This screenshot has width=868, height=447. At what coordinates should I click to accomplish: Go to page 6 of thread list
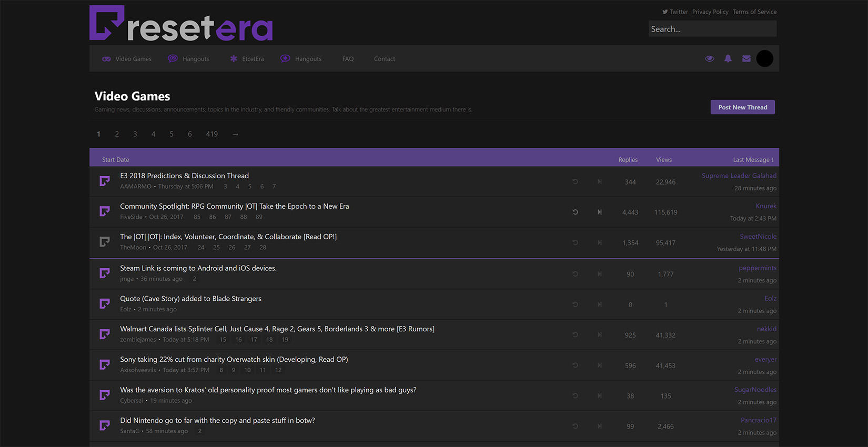click(190, 134)
